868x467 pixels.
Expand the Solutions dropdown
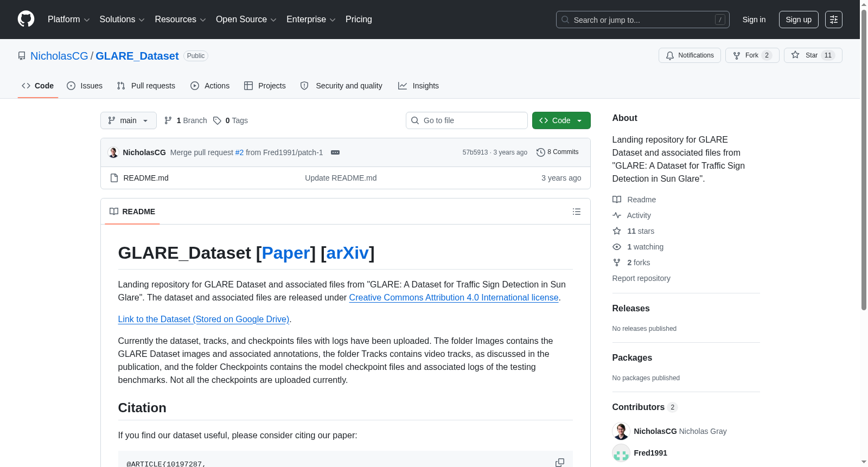point(122,20)
